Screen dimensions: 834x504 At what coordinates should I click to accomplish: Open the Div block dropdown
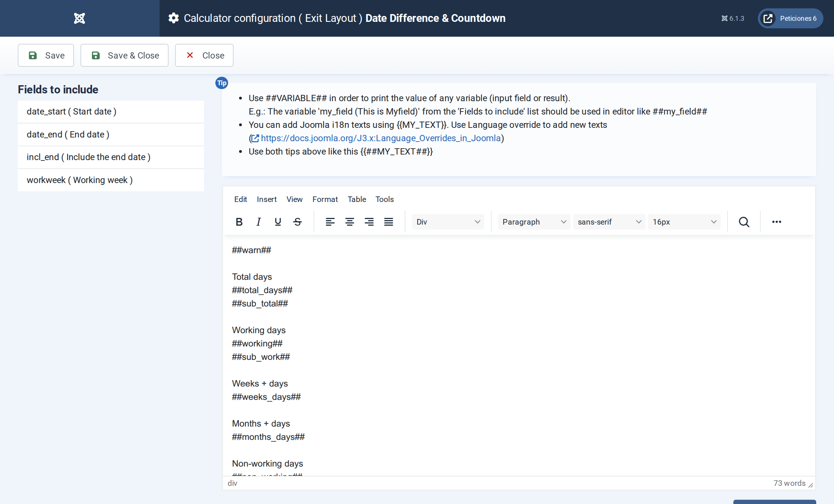448,222
